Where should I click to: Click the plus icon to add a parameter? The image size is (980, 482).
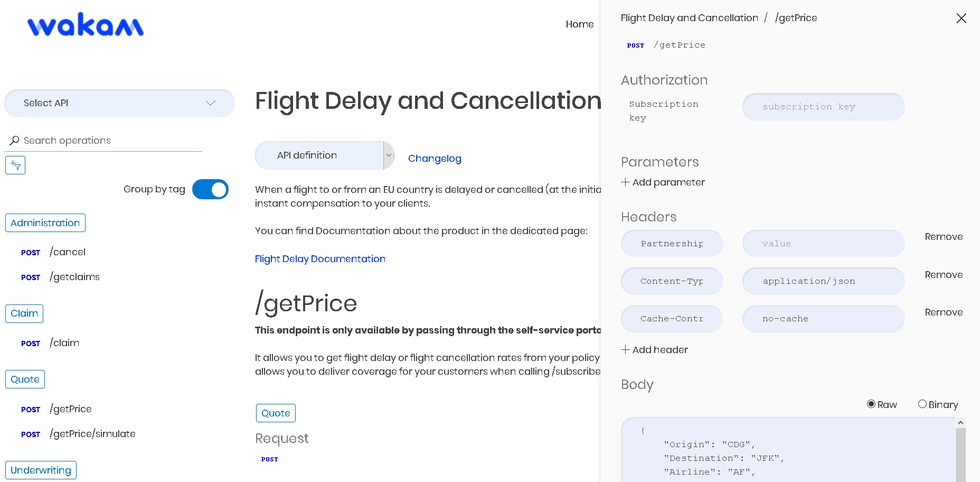625,182
